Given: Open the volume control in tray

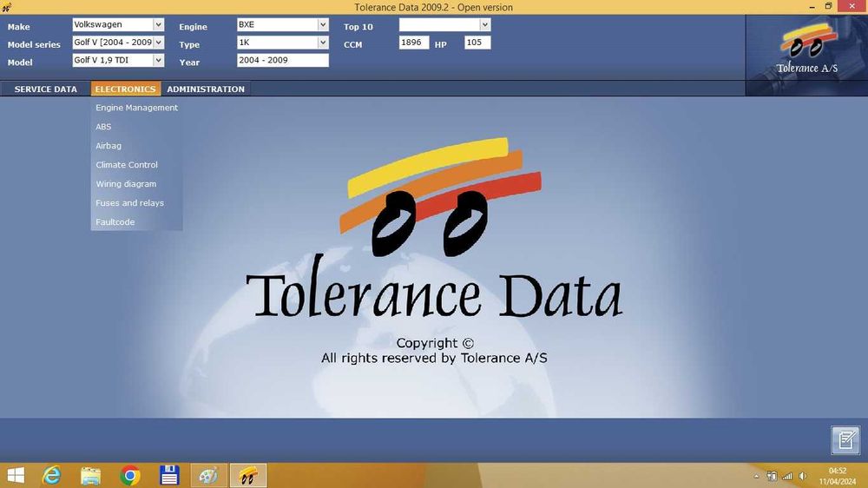Looking at the screenshot, I should click(x=803, y=476).
